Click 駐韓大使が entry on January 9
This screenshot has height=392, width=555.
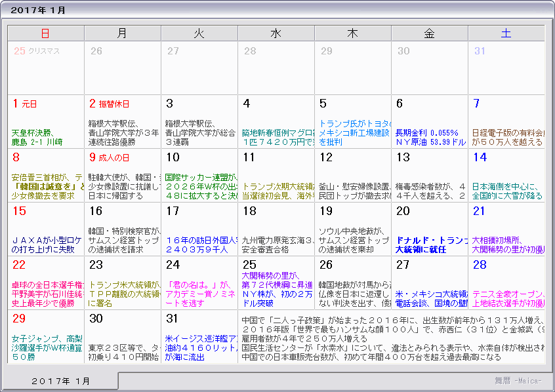click(124, 187)
